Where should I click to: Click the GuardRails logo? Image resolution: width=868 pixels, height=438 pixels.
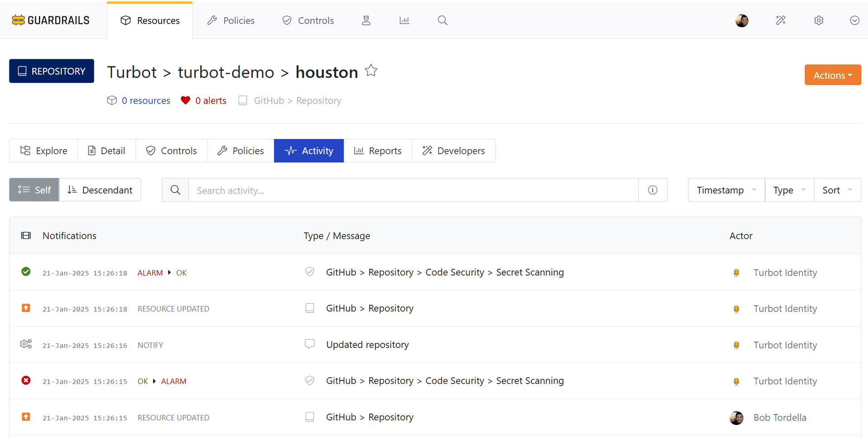pyautogui.click(x=50, y=20)
